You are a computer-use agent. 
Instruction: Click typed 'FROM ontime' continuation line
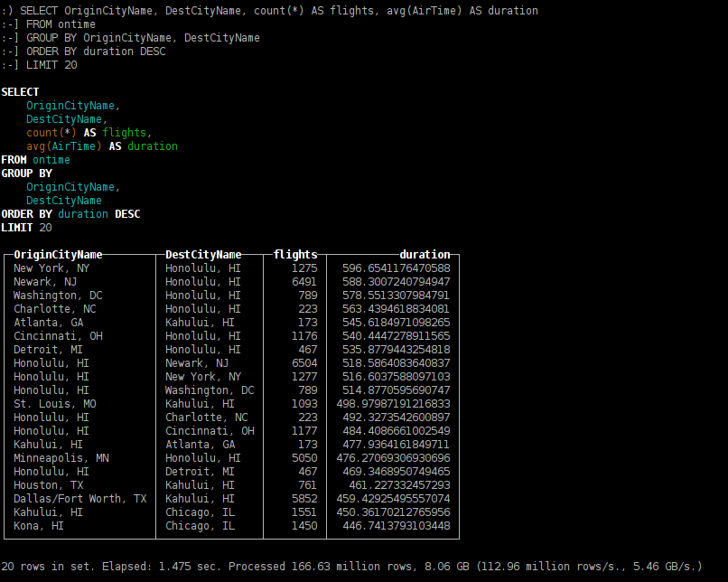coord(48,24)
